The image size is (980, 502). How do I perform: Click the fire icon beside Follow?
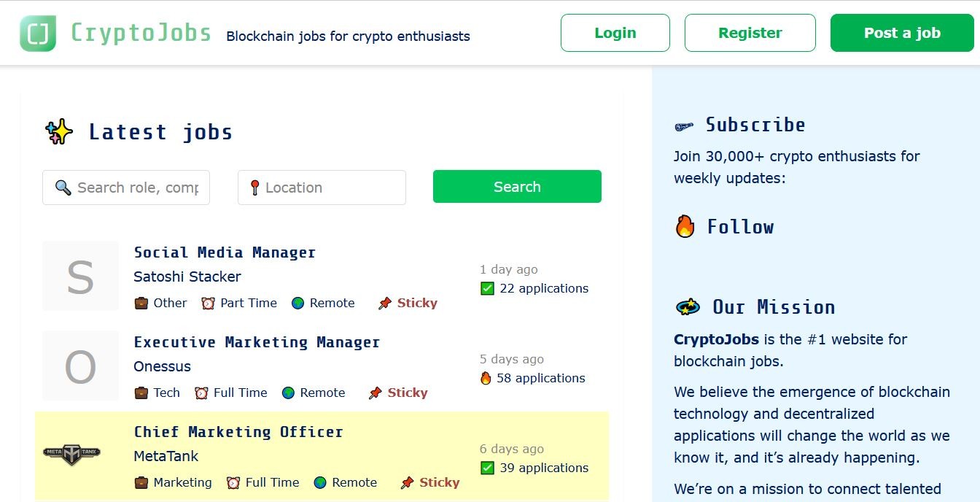point(685,226)
